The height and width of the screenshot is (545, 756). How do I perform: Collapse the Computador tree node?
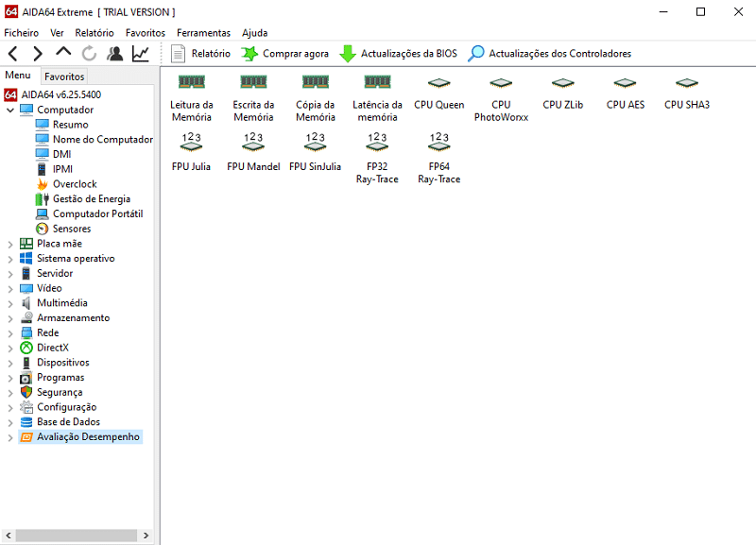(x=10, y=110)
